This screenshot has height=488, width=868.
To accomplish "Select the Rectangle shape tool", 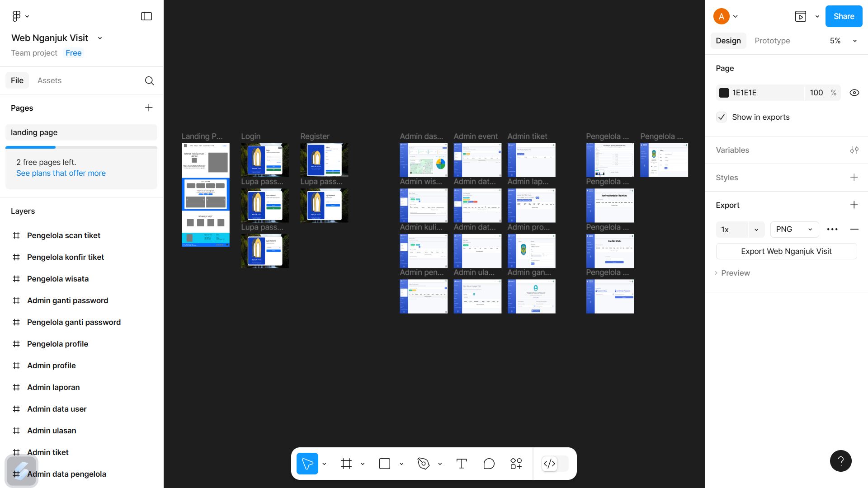I will point(385,464).
